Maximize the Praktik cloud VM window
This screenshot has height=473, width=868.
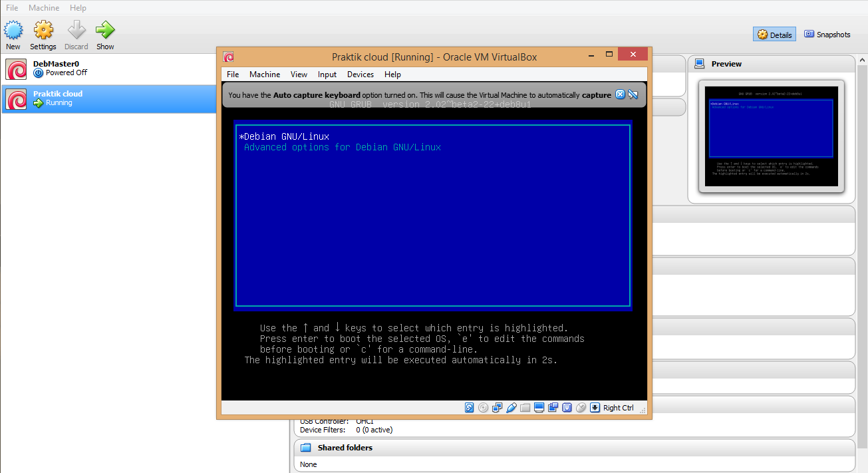pyautogui.click(x=608, y=55)
